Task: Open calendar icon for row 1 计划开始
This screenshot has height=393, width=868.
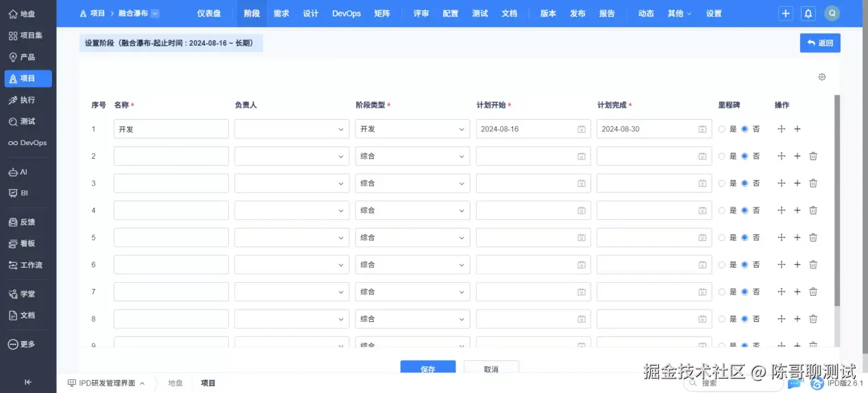Action: click(x=582, y=129)
